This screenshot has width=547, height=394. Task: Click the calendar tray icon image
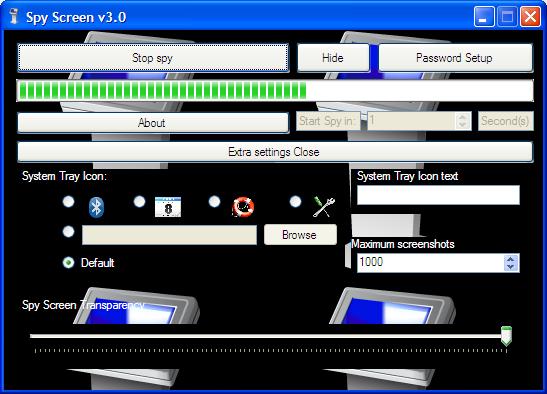(x=168, y=207)
